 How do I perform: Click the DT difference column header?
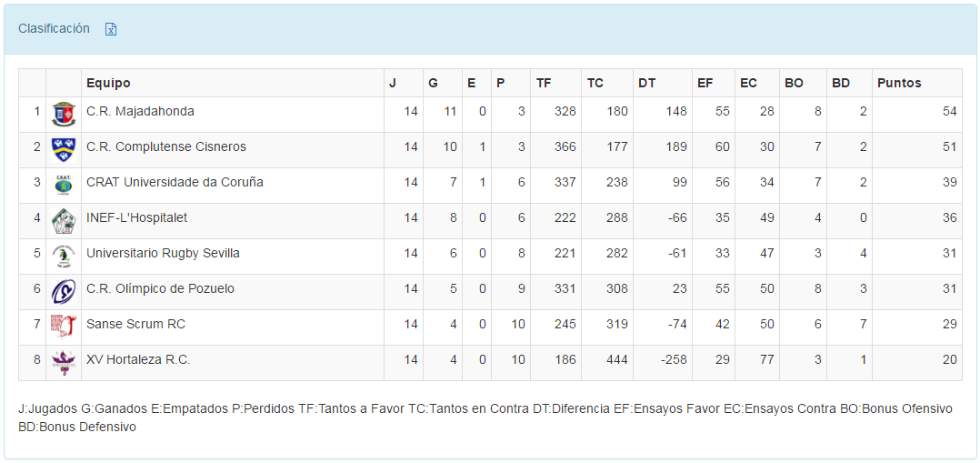[x=646, y=84]
